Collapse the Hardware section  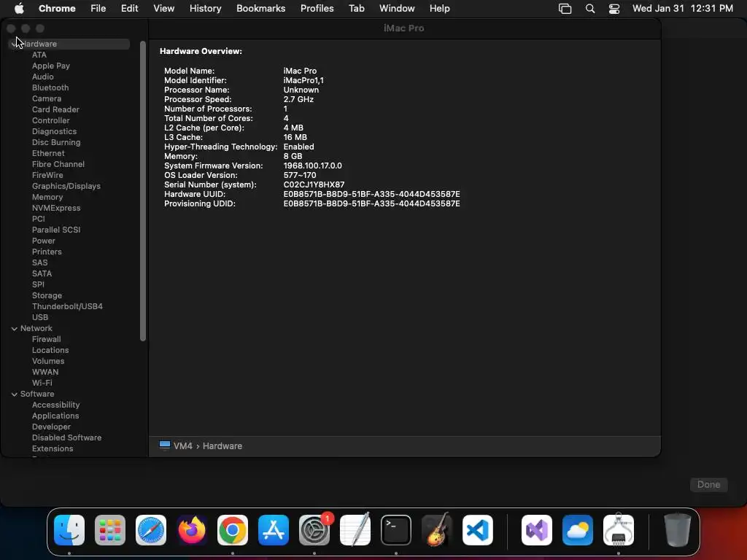[14, 44]
